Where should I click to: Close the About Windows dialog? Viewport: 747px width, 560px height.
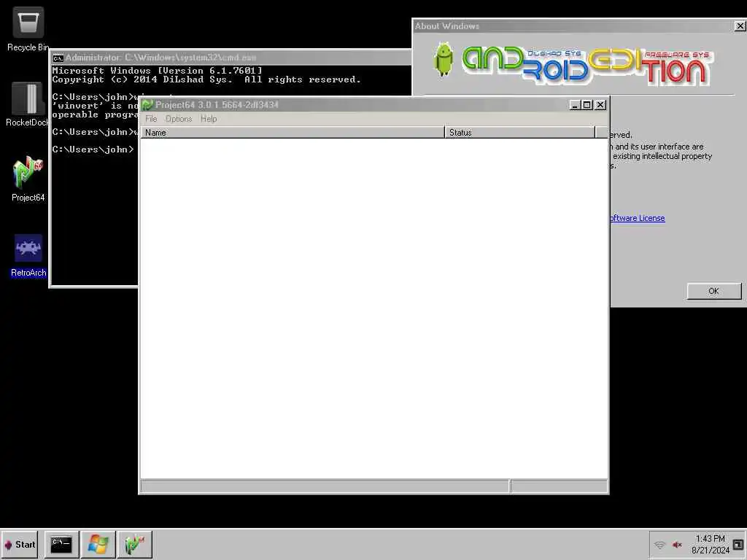click(740, 26)
